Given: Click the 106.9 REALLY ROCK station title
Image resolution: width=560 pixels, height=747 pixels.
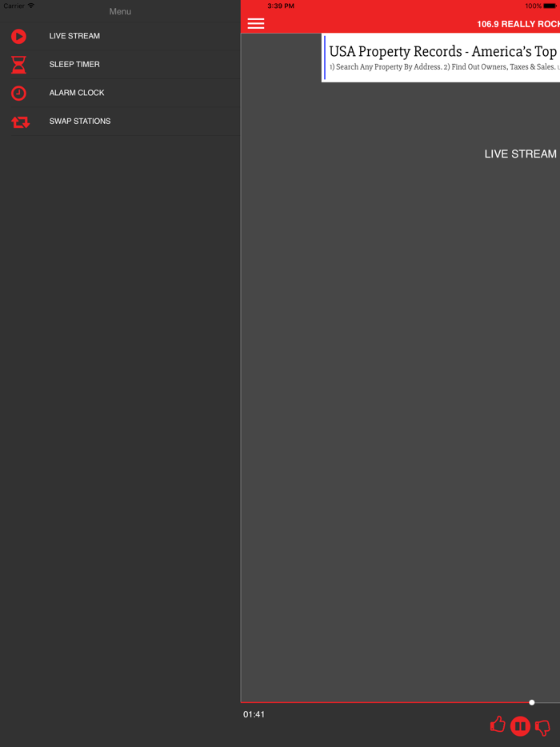Looking at the screenshot, I should point(518,24).
